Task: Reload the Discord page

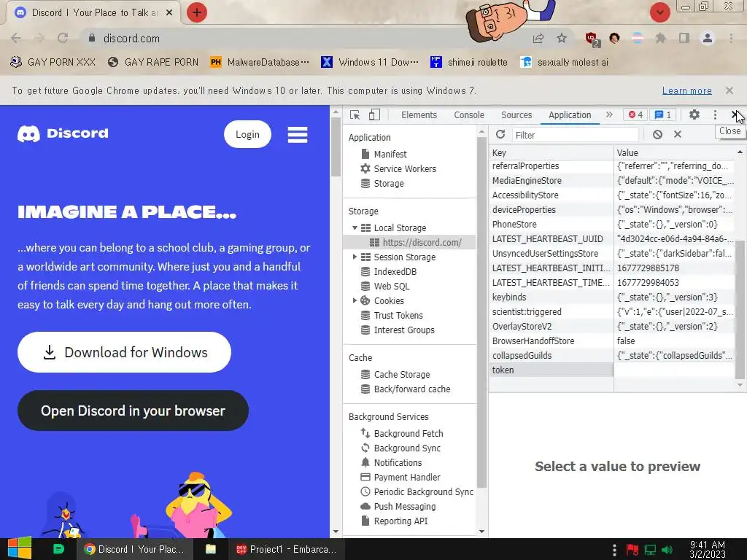Action: coord(63,38)
